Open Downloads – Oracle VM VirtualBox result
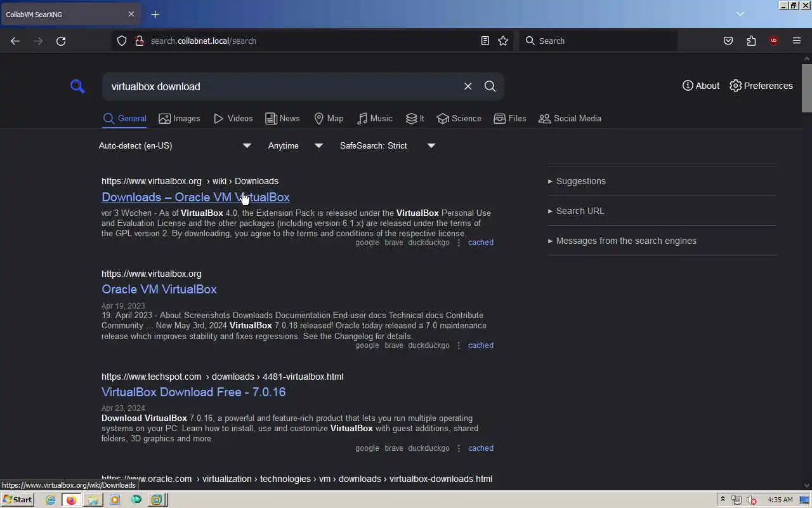Viewport: 812px width, 508px height. (x=195, y=197)
